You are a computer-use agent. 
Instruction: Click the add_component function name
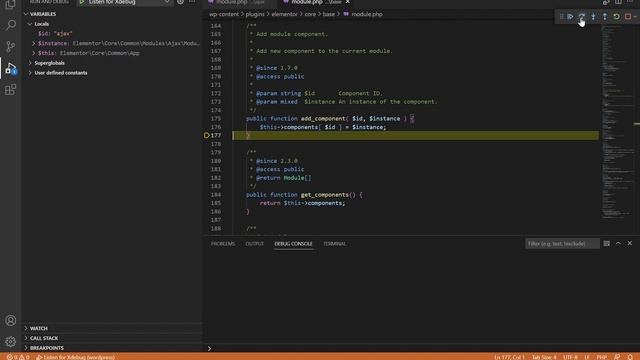click(323, 118)
